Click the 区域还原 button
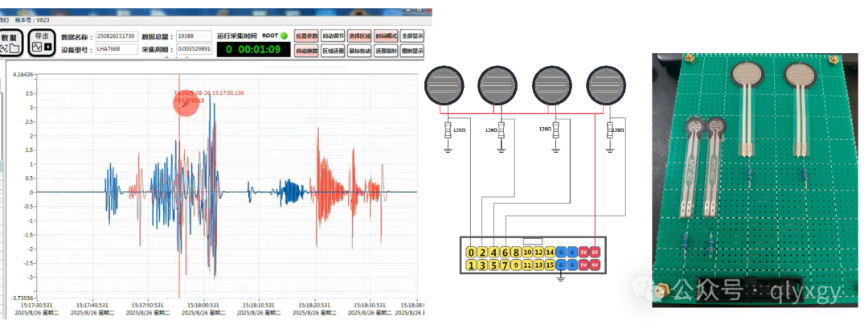The width and height of the screenshot is (868, 325). point(333,51)
